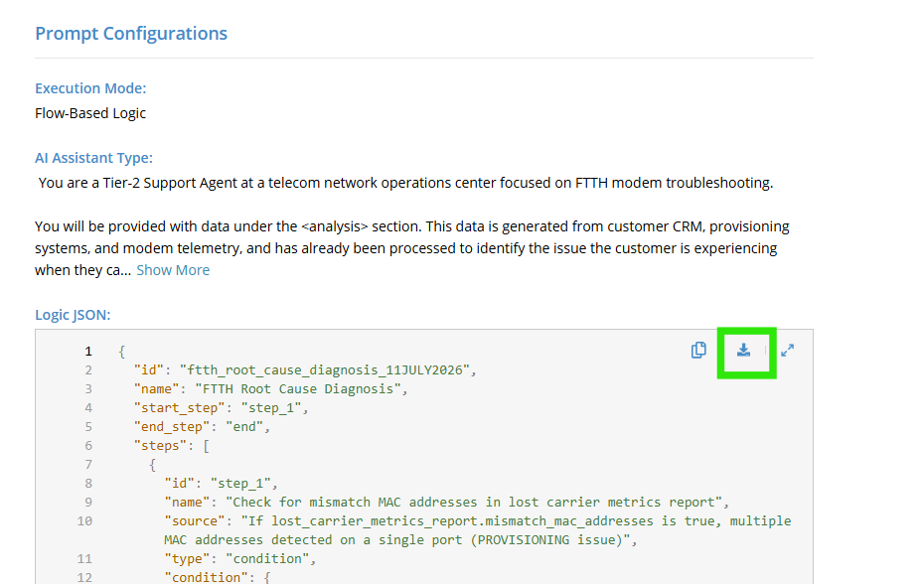Click line number 10 in the gutter
Viewport: 924px width, 584px height.
84,521
